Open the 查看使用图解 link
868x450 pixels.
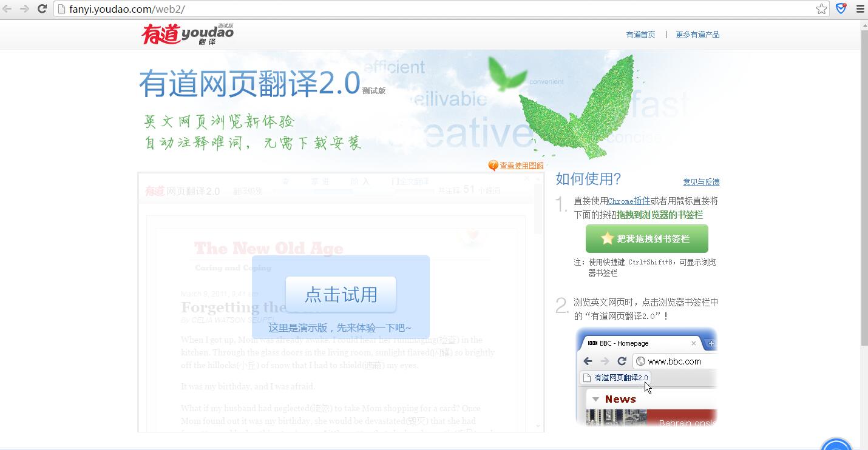[x=521, y=166]
